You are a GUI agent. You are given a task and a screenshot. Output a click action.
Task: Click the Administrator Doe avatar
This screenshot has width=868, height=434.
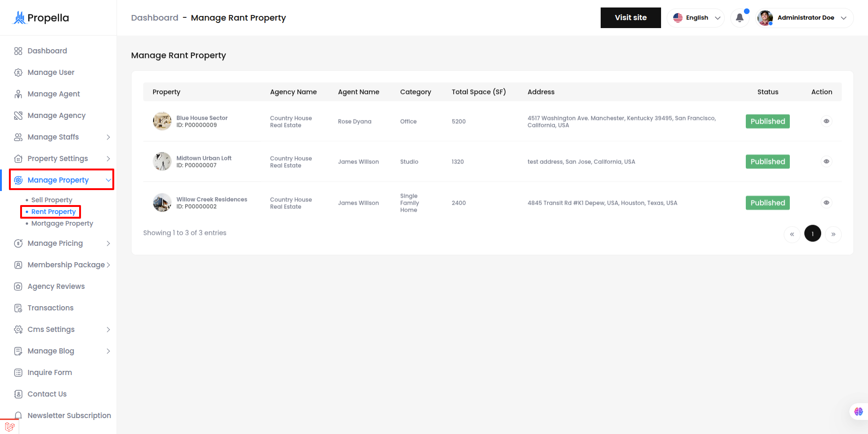click(765, 18)
